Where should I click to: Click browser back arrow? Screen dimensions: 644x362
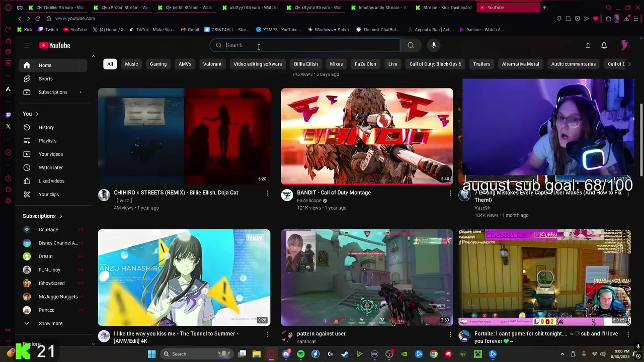tap(20, 19)
